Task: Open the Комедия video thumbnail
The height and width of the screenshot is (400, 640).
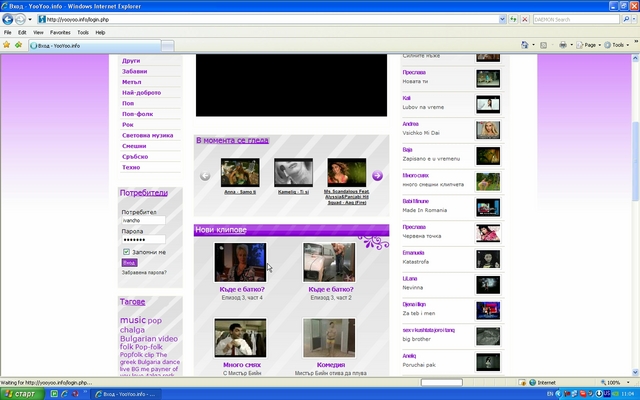Action: pos(329,338)
